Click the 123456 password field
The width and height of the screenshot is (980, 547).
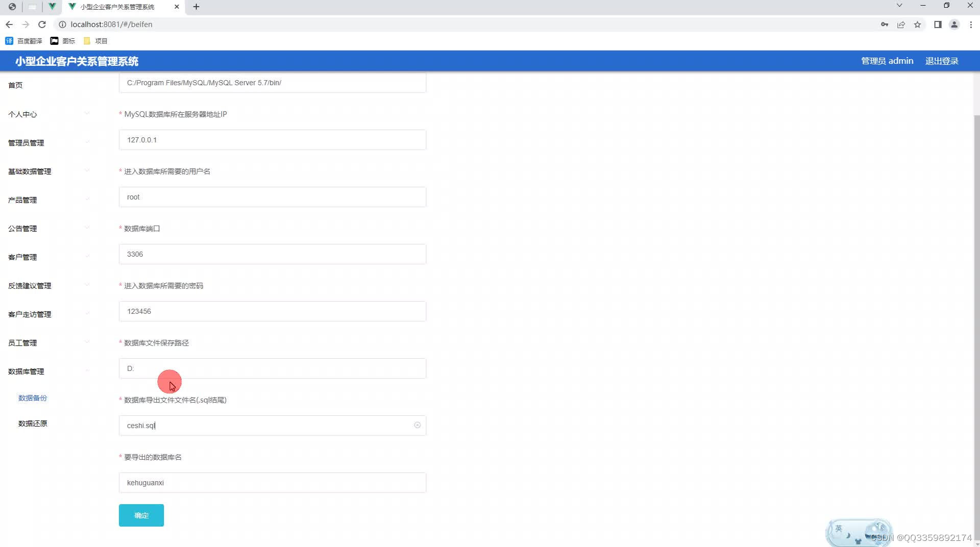coord(273,311)
